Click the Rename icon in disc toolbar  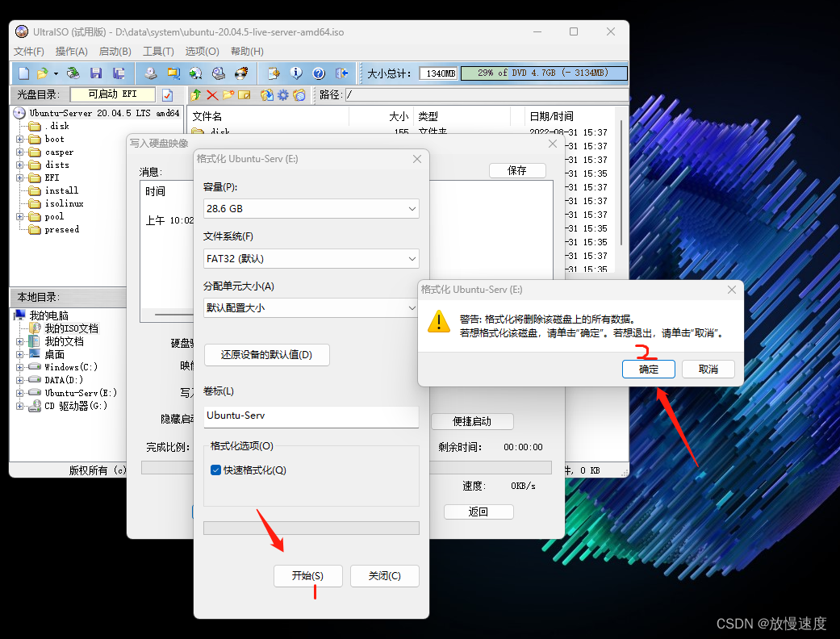tap(244, 95)
